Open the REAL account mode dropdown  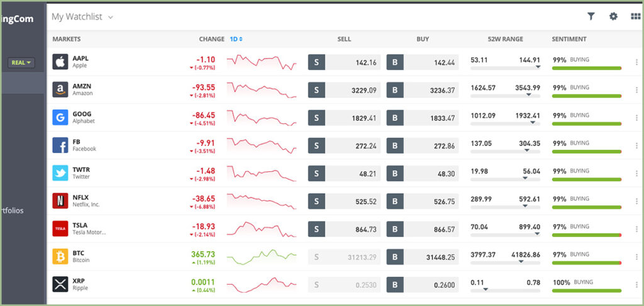pyautogui.click(x=21, y=62)
